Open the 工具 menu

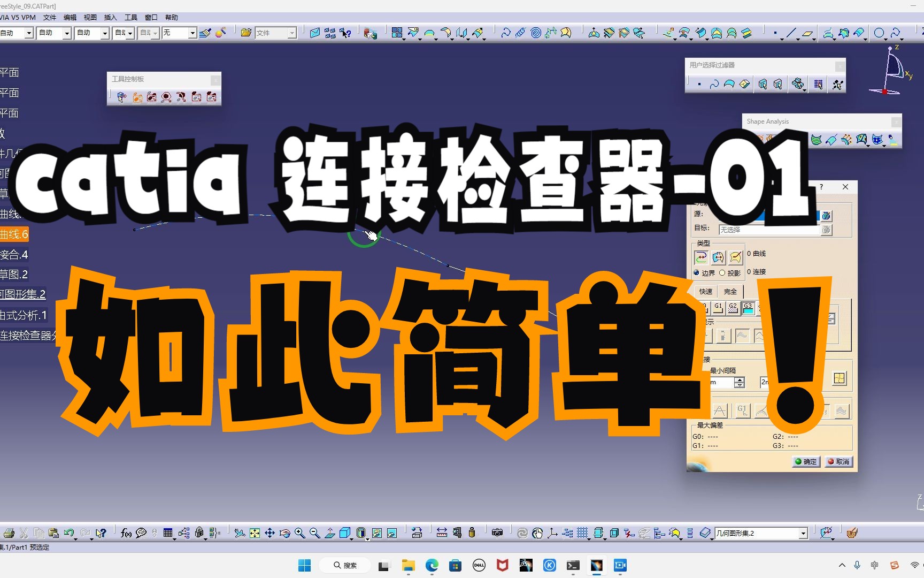[130, 17]
